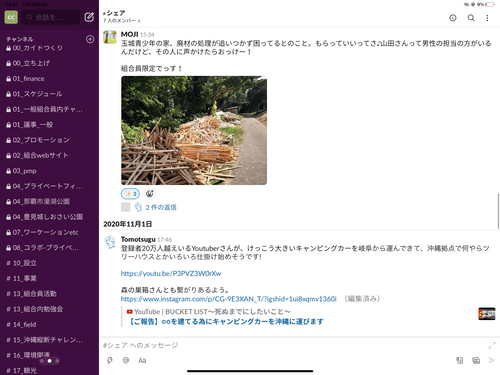Click the Tomotsugu sender name
500x375 pixels.
tap(138, 239)
